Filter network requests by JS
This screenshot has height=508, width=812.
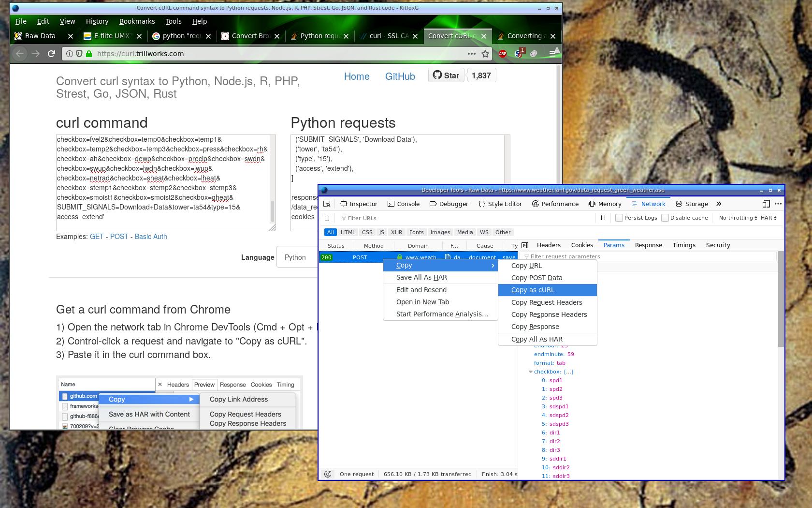382,232
